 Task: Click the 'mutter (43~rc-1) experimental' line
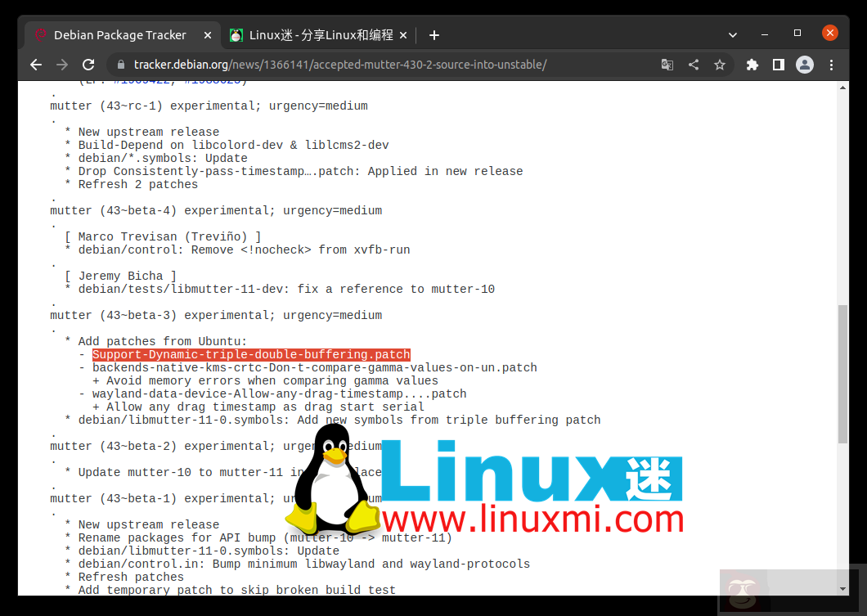coord(209,106)
